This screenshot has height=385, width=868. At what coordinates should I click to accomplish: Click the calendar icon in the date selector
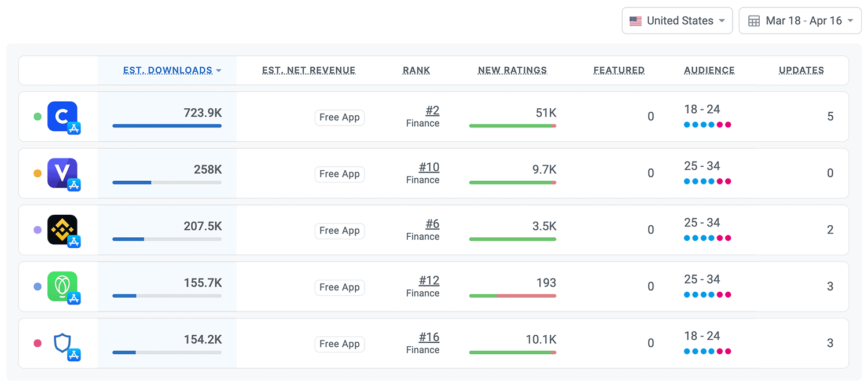tap(753, 20)
